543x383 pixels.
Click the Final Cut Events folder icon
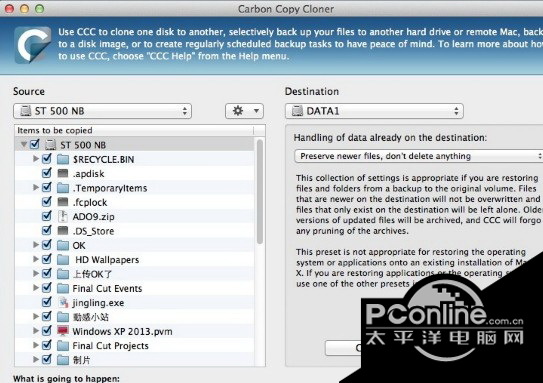(63, 288)
